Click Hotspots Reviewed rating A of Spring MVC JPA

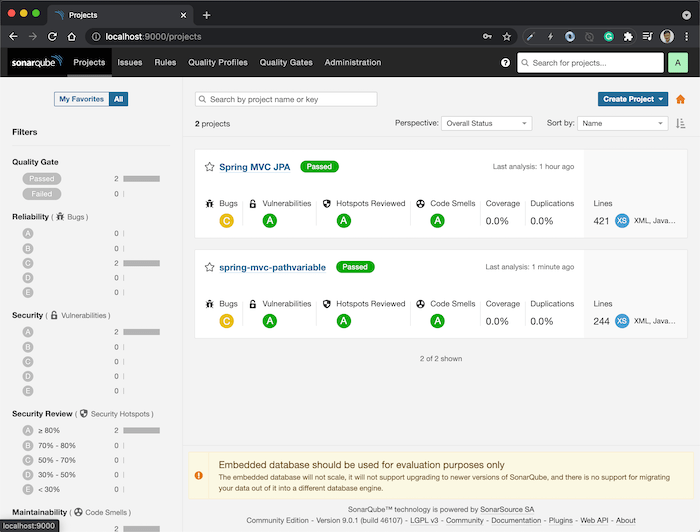(344, 220)
